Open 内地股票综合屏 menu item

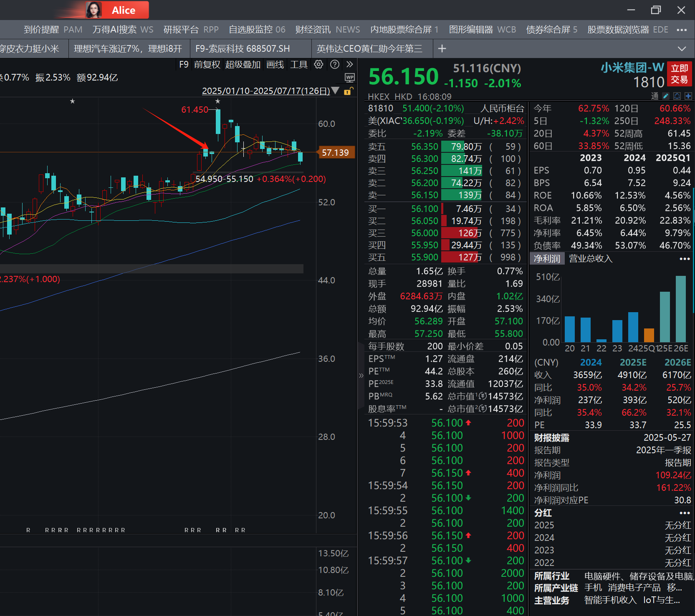pyautogui.click(x=404, y=30)
